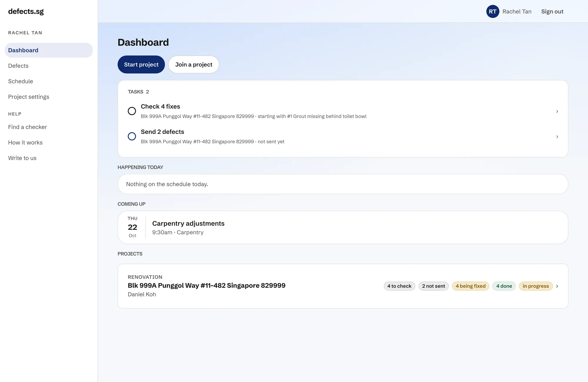Open chevron beside Send 2 defects
Viewport: 588px width, 382px height.
coord(557,137)
